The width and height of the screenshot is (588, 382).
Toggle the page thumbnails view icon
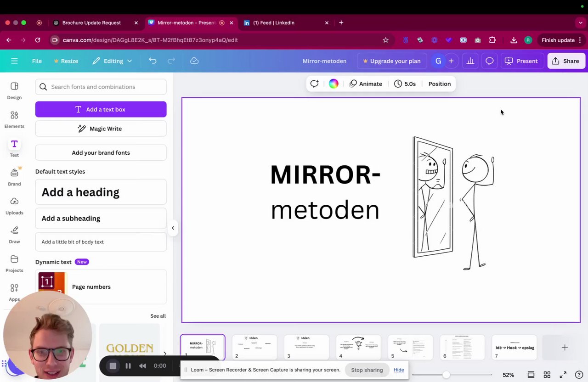click(531, 375)
